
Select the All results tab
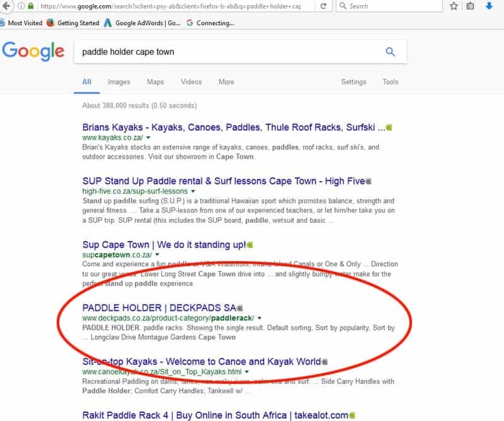pyautogui.click(x=87, y=82)
